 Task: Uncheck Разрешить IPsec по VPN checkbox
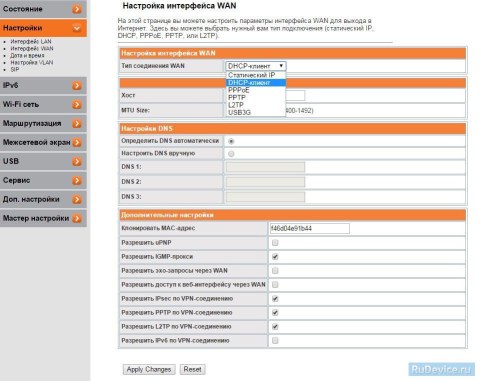(275, 299)
